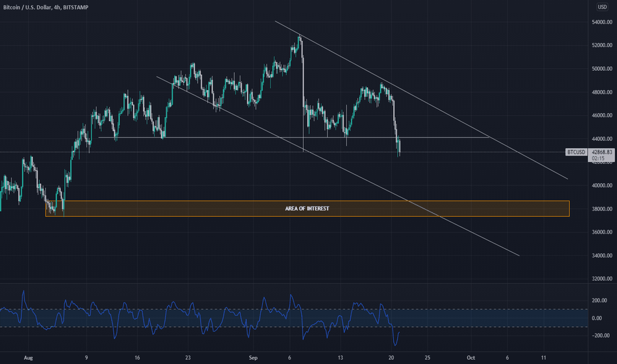This screenshot has height=364, width=617.
Task: Select the upper descending channel trendline
Action: pos(421,100)
